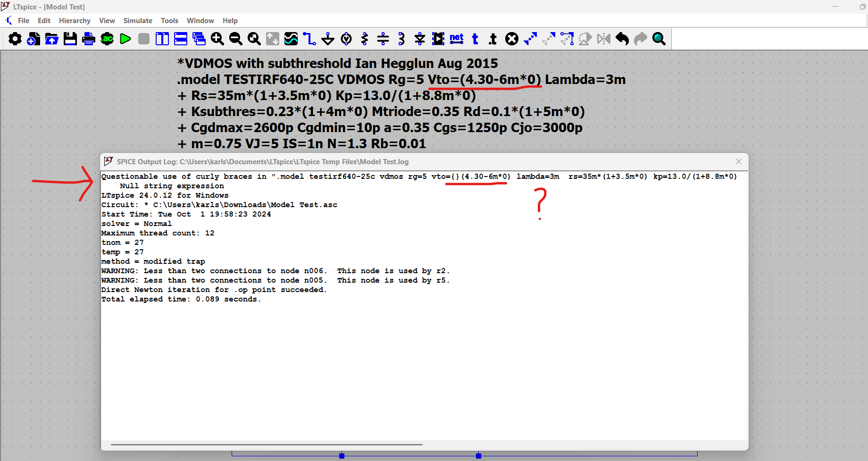Tile windows horizontally
The width and height of the screenshot is (868, 461).
pyautogui.click(x=181, y=39)
